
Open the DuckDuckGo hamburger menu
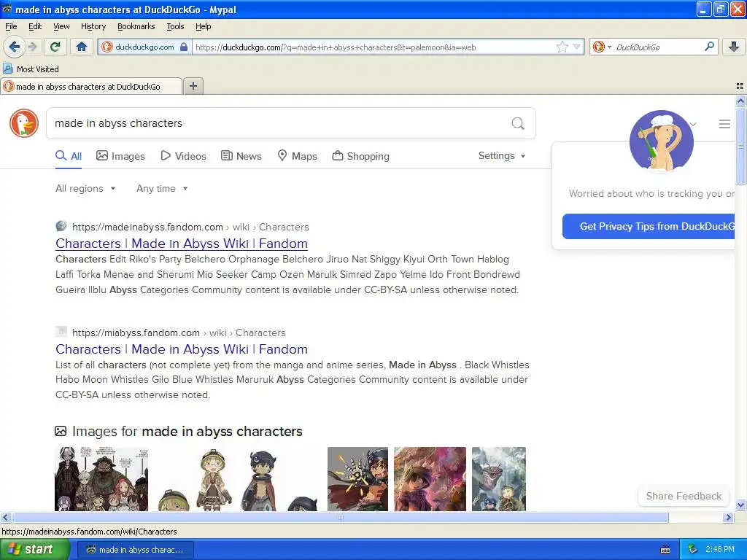coord(724,124)
